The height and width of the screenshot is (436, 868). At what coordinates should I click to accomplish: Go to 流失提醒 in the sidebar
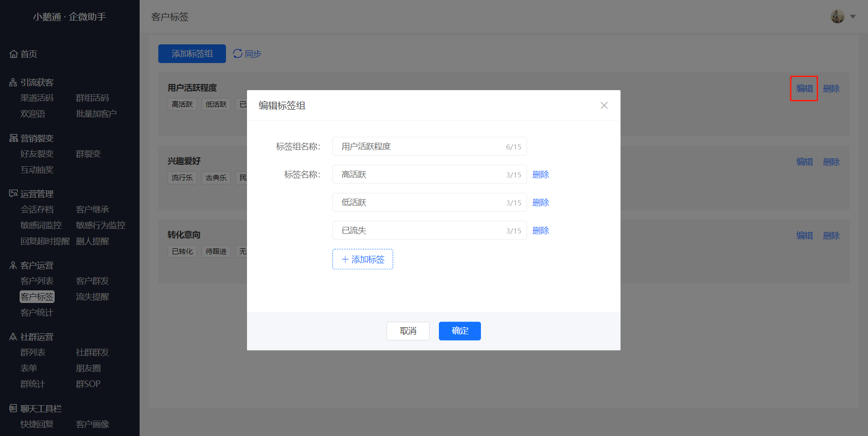pos(92,297)
